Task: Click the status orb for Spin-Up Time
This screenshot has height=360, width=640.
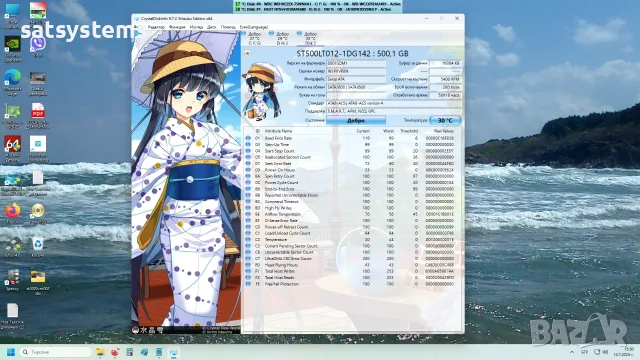Action: tap(248, 144)
